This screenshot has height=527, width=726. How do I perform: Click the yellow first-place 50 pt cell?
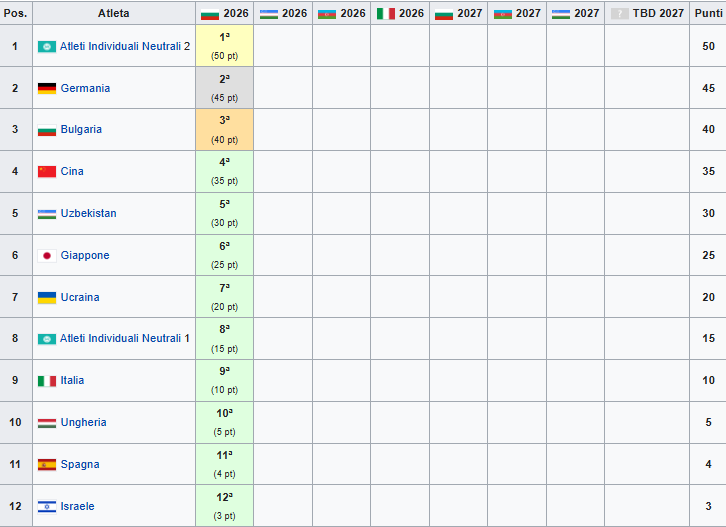click(x=224, y=46)
